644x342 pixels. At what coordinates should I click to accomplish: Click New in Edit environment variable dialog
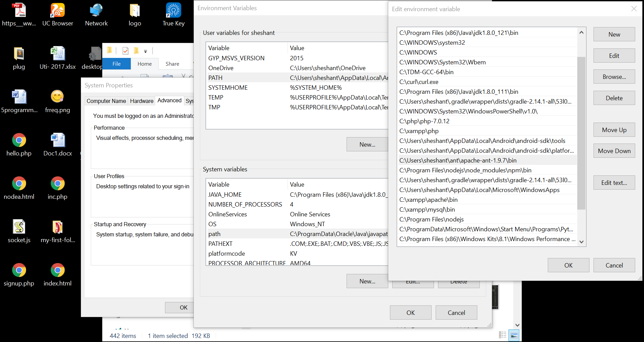pos(614,34)
